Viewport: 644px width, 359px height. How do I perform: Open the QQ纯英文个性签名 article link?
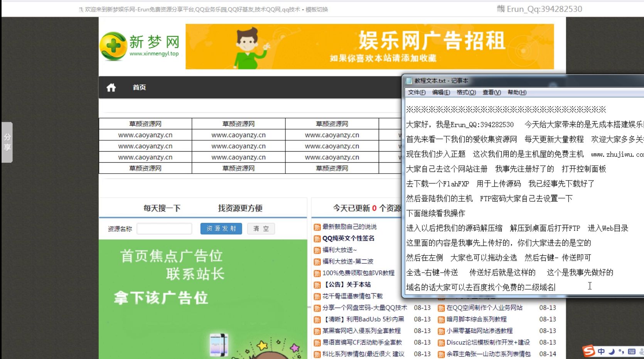[348, 238]
